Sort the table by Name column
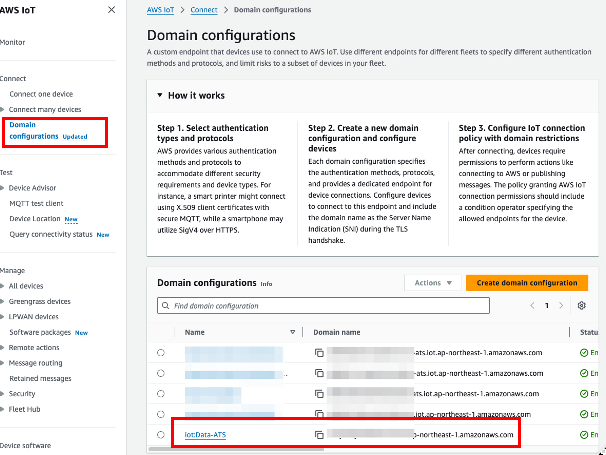 pyautogui.click(x=293, y=331)
